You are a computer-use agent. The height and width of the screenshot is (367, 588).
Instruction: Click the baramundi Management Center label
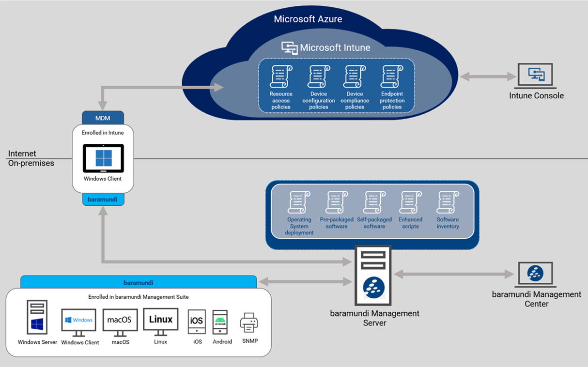pos(537,299)
